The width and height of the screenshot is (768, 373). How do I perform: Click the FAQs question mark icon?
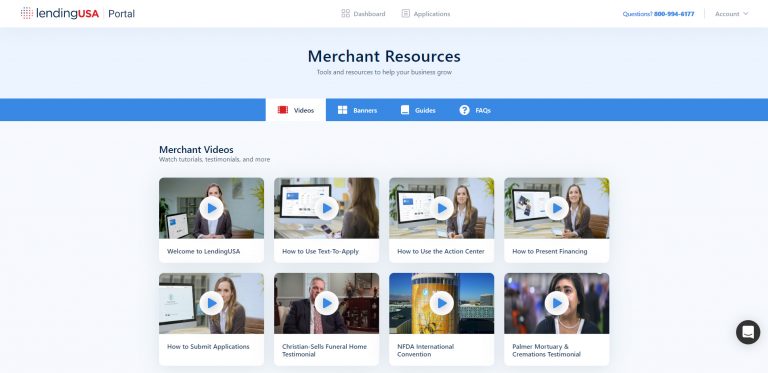coord(464,110)
